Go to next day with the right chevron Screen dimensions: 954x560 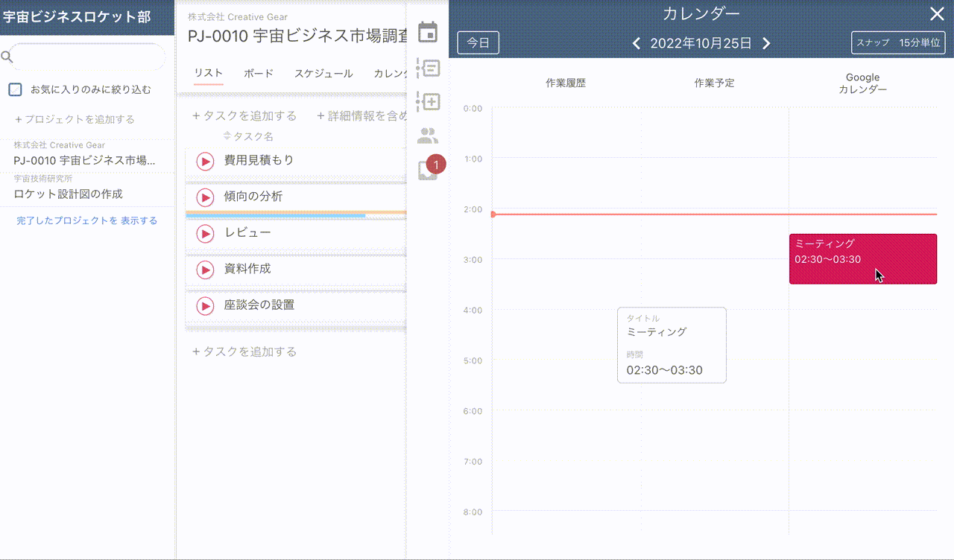(x=766, y=43)
